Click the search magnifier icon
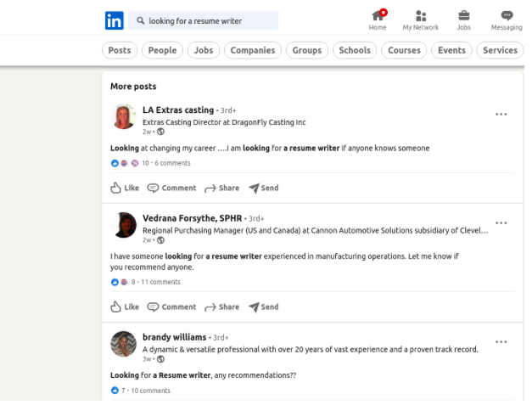 [140, 20]
